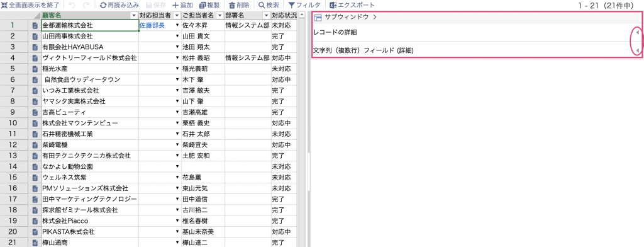Click 対応中 status for 柴崎電機
The image size is (644, 247).
tap(284, 145)
